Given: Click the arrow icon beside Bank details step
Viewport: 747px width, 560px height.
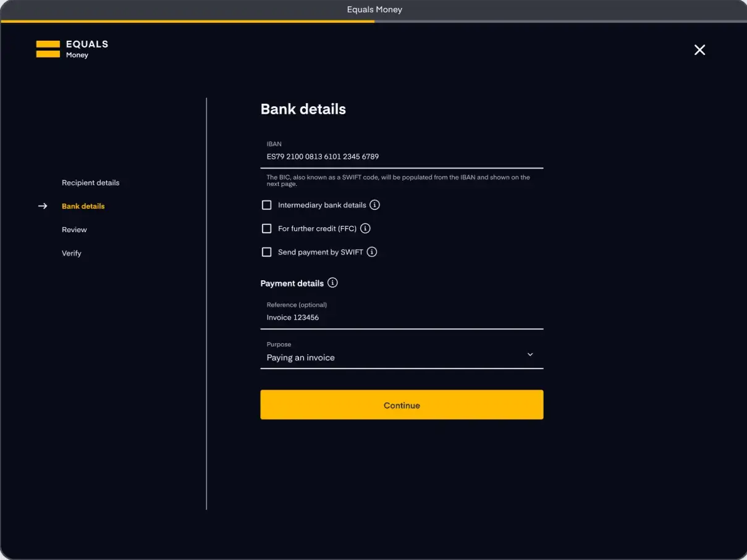Looking at the screenshot, I should pos(43,206).
